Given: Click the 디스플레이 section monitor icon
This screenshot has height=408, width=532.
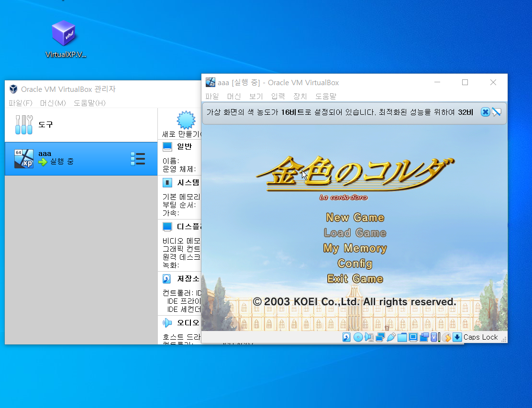Looking at the screenshot, I should [x=167, y=227].
